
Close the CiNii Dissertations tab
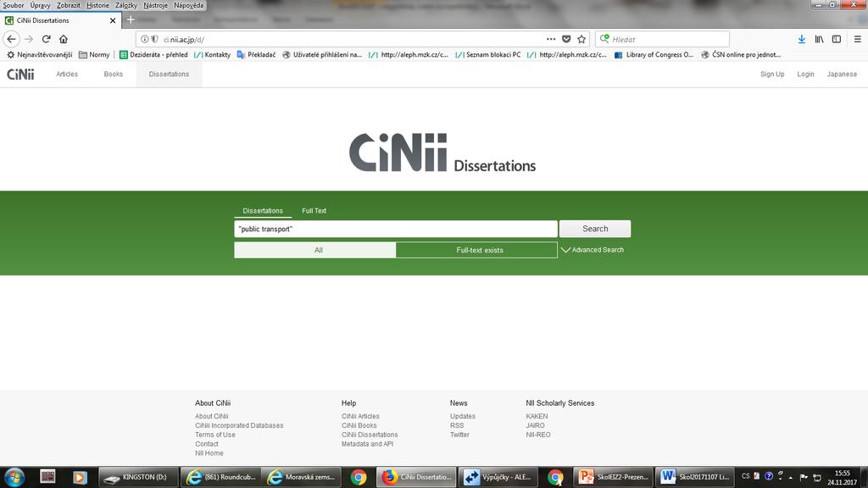click(x=113, y=20)
